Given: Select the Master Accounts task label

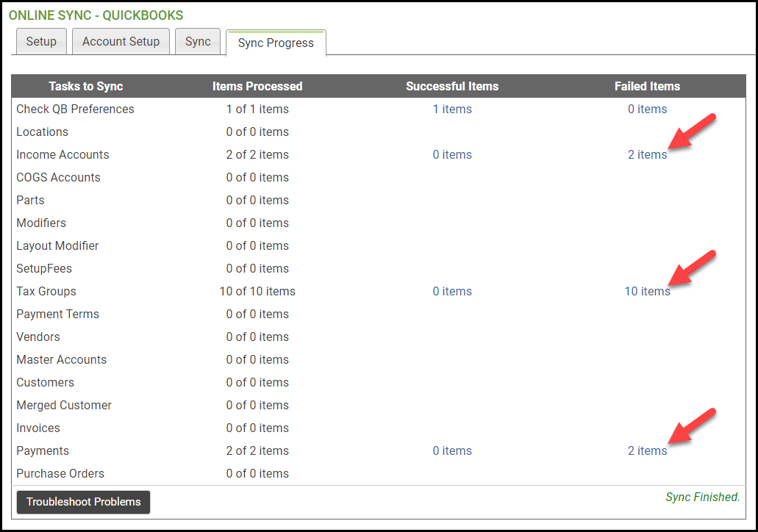Looking at the screenshot, I should tap(62, 359).
